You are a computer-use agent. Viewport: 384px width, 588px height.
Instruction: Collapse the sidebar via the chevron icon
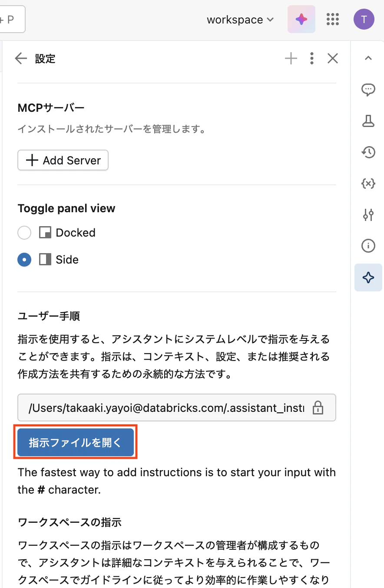click(368, 58)
